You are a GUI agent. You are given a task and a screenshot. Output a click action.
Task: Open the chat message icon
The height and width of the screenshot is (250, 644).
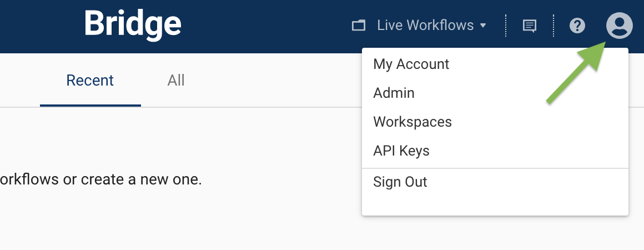coord(530,26)
